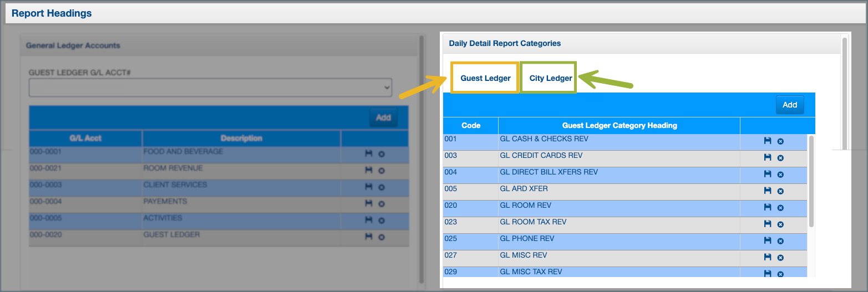Click the Daily Detail Report panel scrollbar

click(x=845, y=93)
